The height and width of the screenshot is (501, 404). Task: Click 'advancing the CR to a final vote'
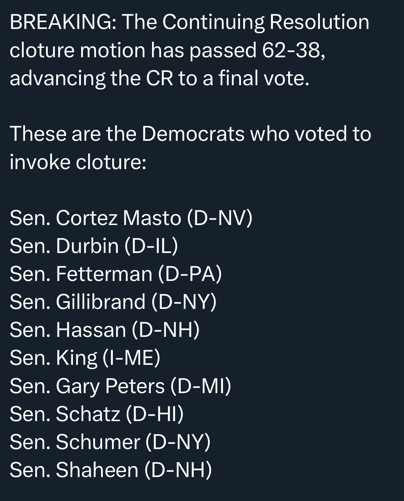159,79
